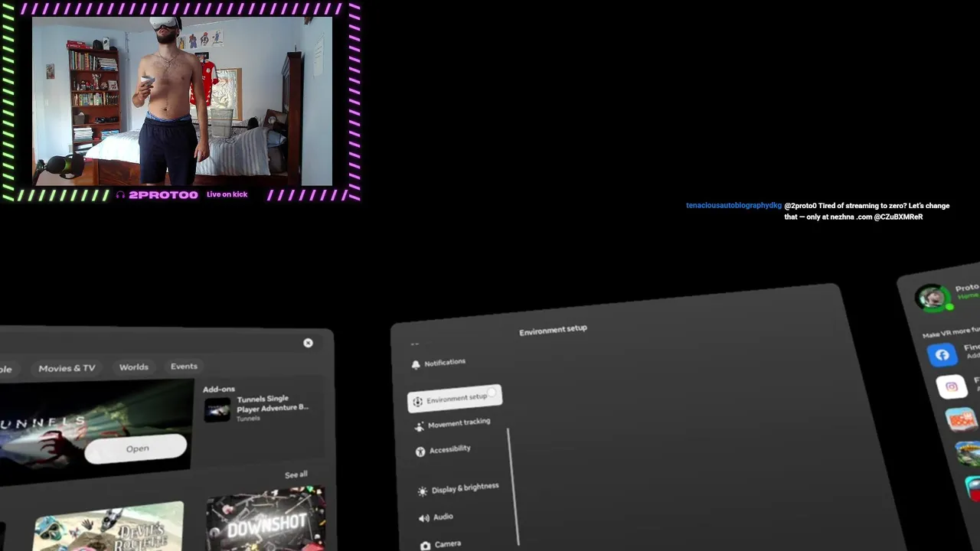The width and height of the screenshot is (980, 551).
Task: Click the Accessibility figure icon
Action: pyautogui.click(x=420, y=452)
